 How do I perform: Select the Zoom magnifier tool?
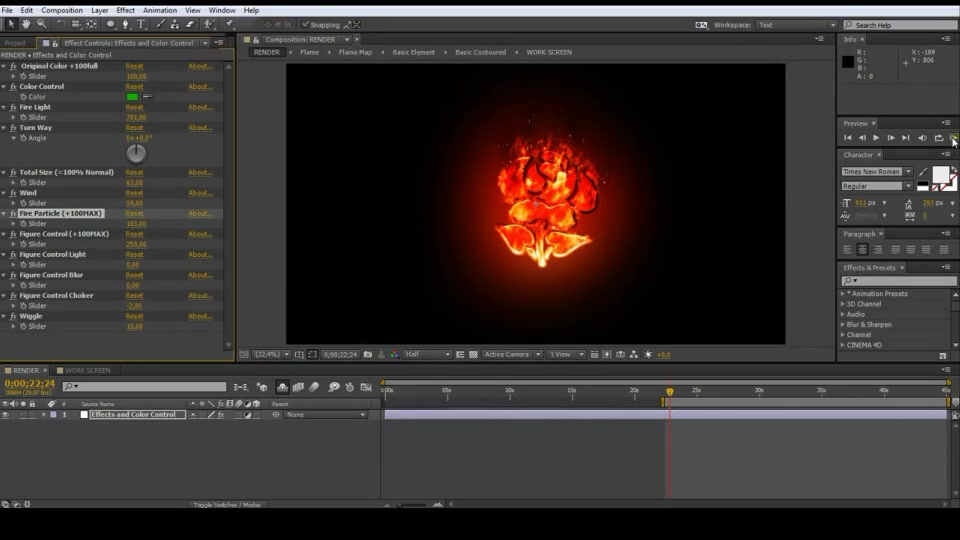click(42, 24)
